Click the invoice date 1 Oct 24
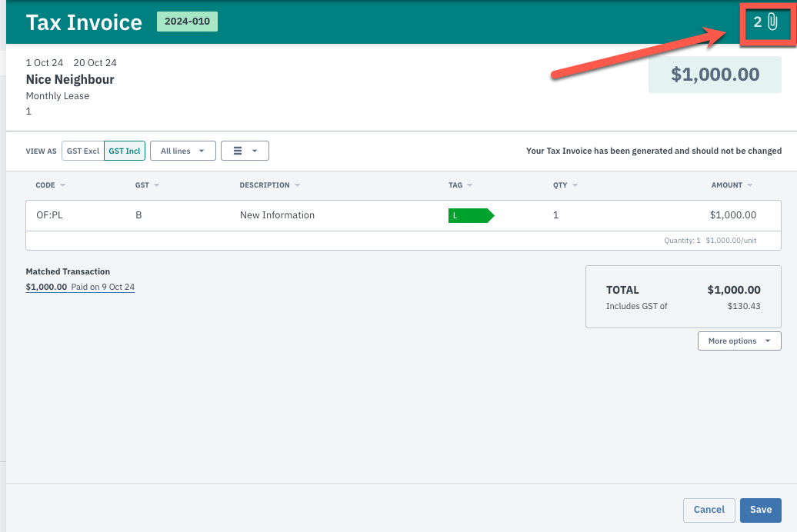 (45, 62)
